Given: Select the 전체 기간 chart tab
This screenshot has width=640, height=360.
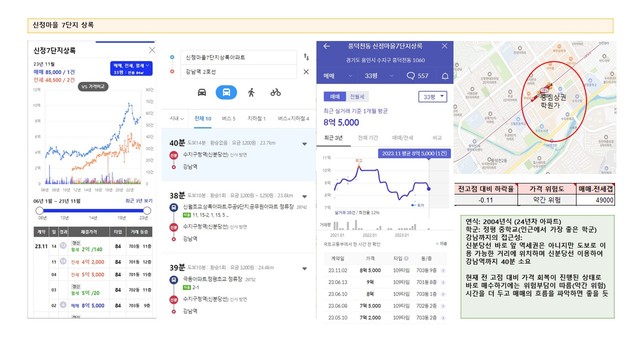Looking at the screenshot, I should point(368,138).
